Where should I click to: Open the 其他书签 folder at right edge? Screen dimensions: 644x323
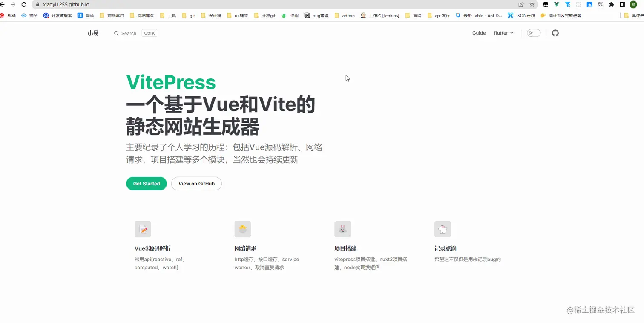(x=634, y=15)
